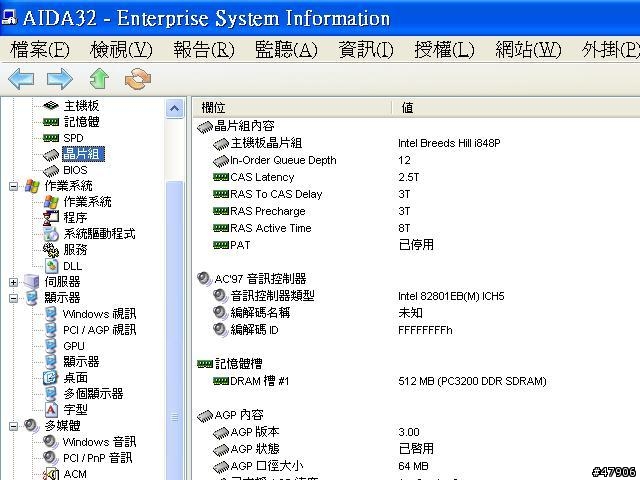
Task: Open the 報告(R) menu
Action: click(x=204, y=50)
